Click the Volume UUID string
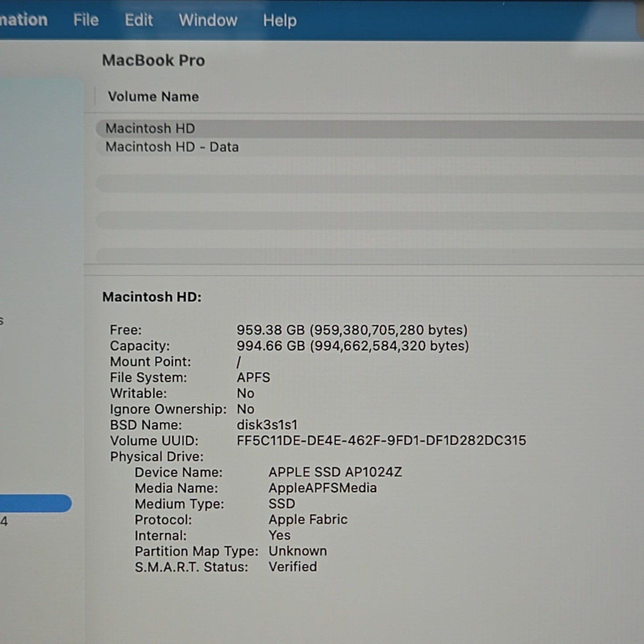This screenshot has height=644, width=644. coord(381,441)
